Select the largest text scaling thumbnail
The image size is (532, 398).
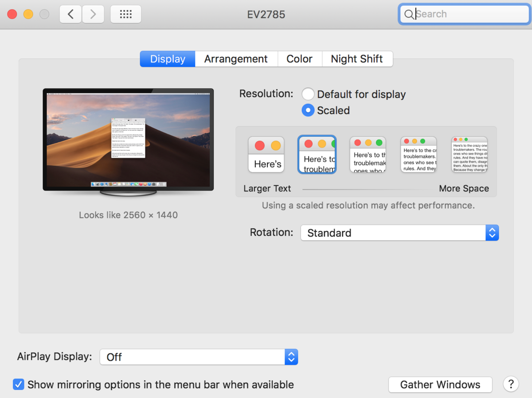(266, 154)
